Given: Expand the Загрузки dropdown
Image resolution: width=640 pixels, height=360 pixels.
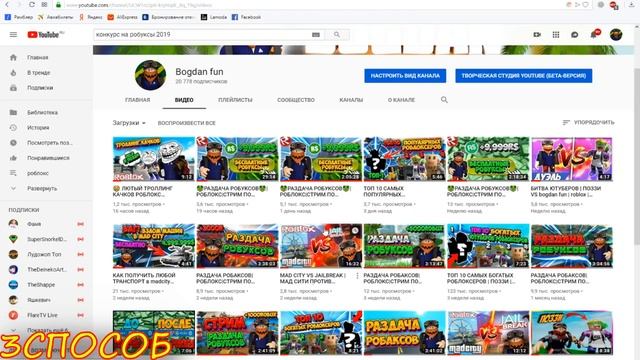Looking at the screenshot, I should click(129, 123).
